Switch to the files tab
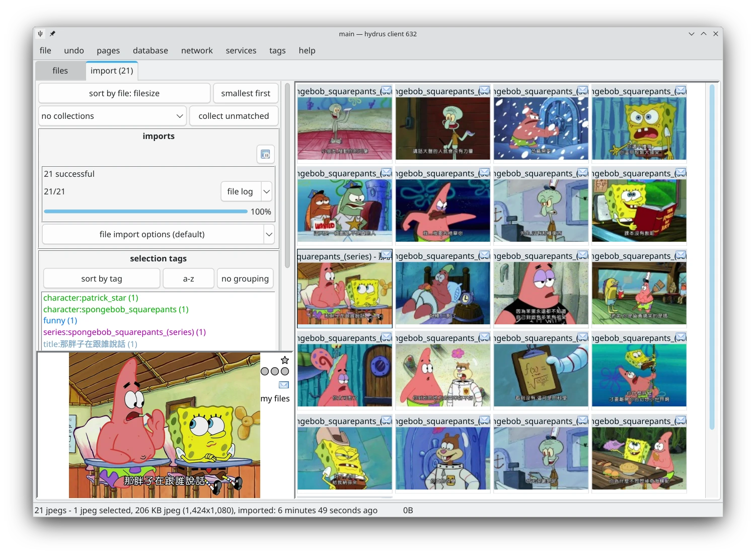 (60, 71)
